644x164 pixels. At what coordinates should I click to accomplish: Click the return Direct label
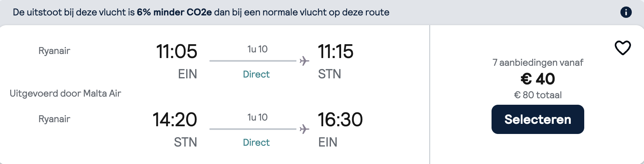pos(256,142)
